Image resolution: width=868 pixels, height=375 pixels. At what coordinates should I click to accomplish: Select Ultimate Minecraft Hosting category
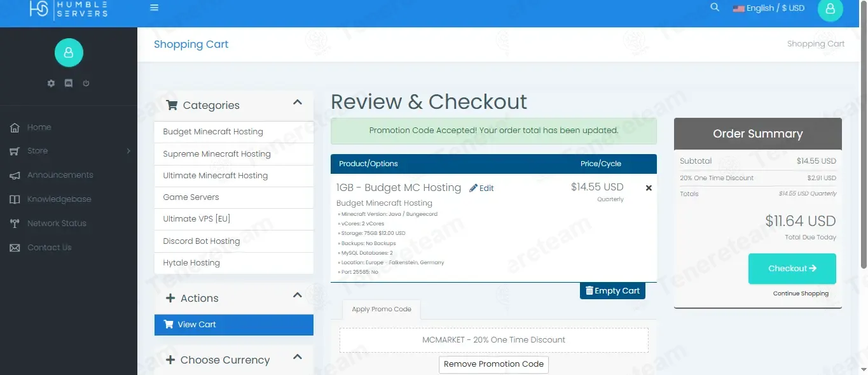pyautogui.click(x=234, y=176)
